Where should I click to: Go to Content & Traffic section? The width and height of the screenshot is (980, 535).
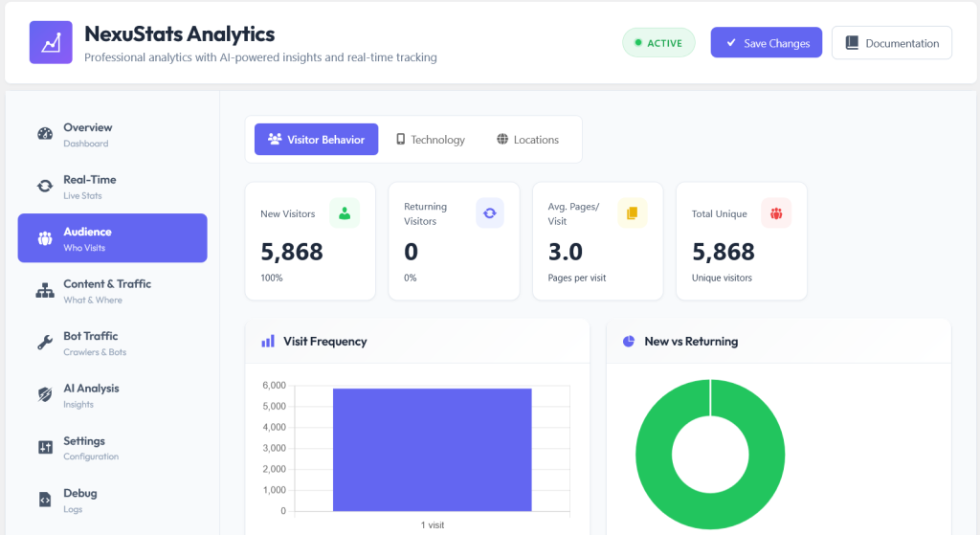113,291
